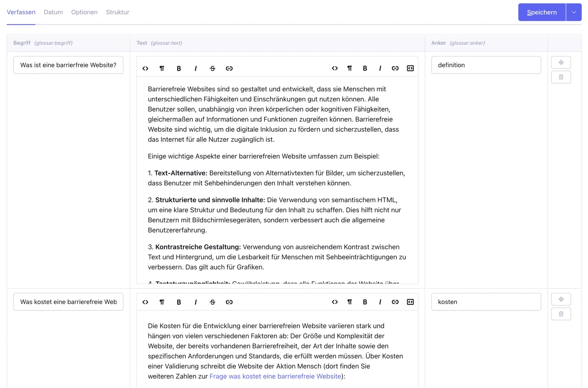Click paragraph icon in left toolbar group, definition row
This screenshot has width=588, height=388.
click(162, 68)
